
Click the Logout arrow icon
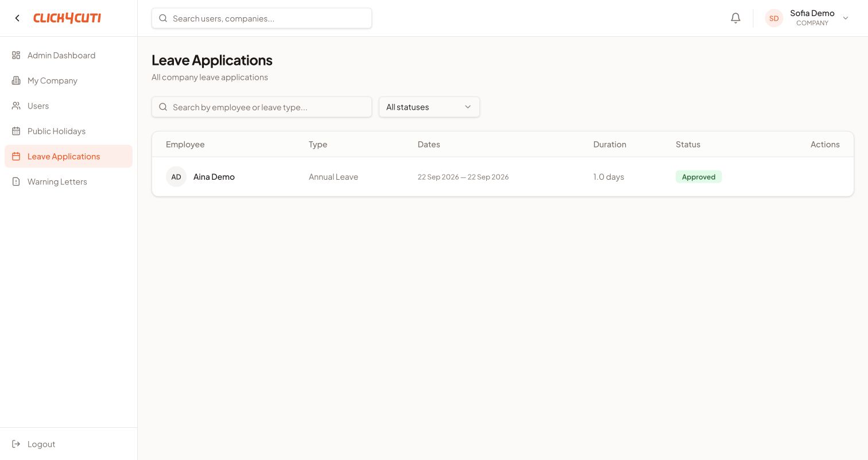(16, 444)
